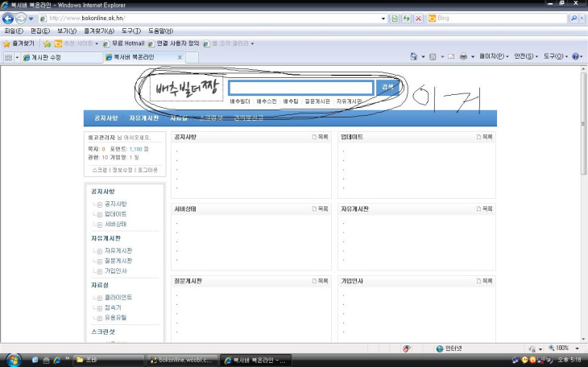Click the red Stop loading icon
Screen dimensions: 588x367
coord(419,18)
